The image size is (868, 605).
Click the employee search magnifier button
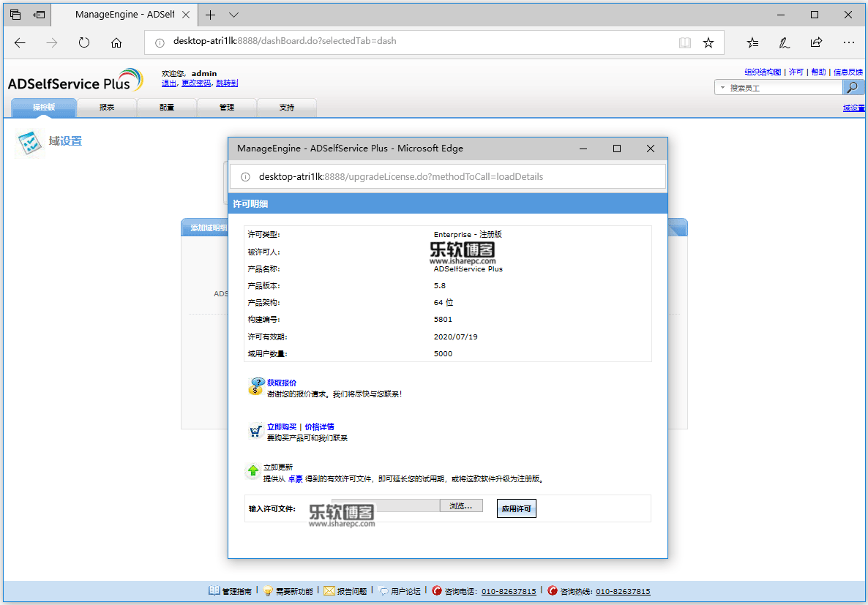[853, 88]
